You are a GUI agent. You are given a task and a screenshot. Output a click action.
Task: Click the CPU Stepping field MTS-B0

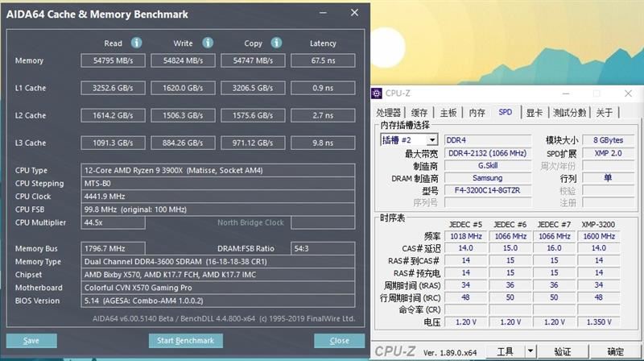[217, 184]
